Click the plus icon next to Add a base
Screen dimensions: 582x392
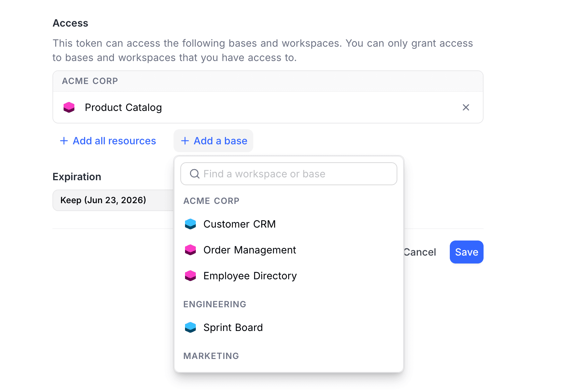[x=185, y=141]
